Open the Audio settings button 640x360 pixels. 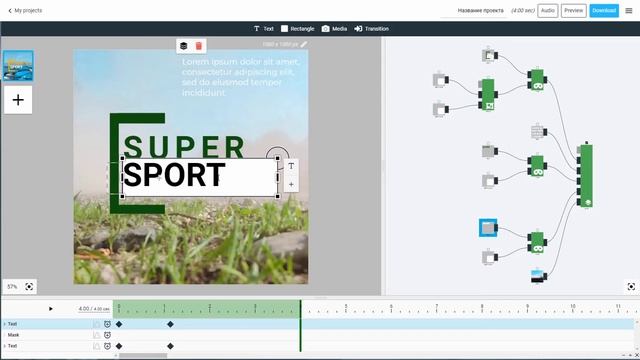click(x=547, y=11)
